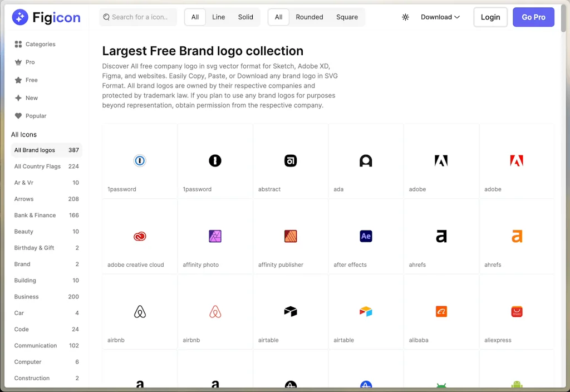
Task: Expand the Download dropdown menu
Action: point(440,17)
